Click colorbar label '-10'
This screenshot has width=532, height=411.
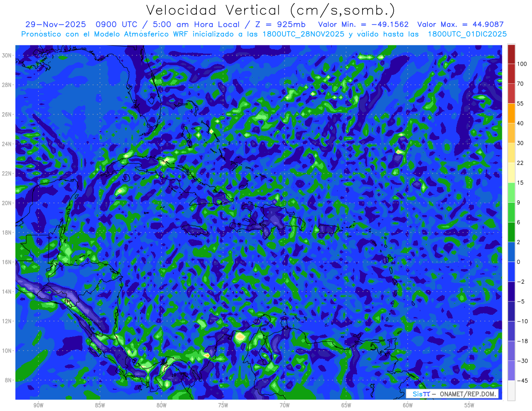tap(522, 321)
